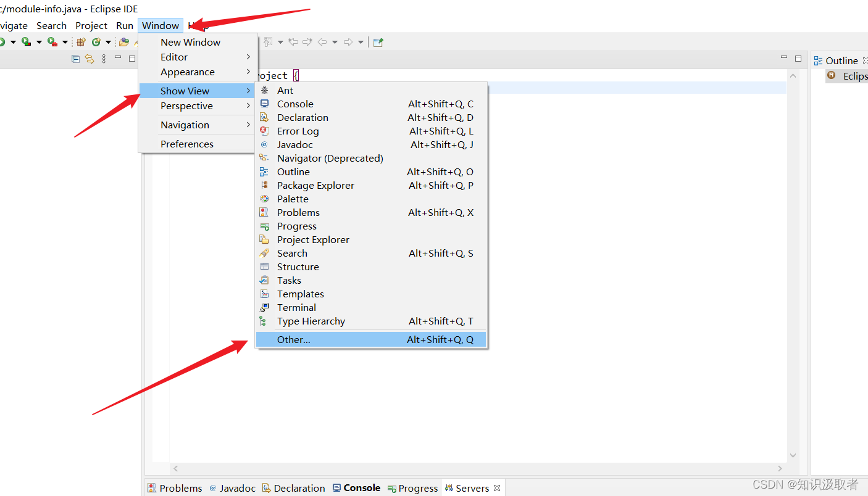Minimize the editor area
The image size is (868, 496).
pos(784,57)
